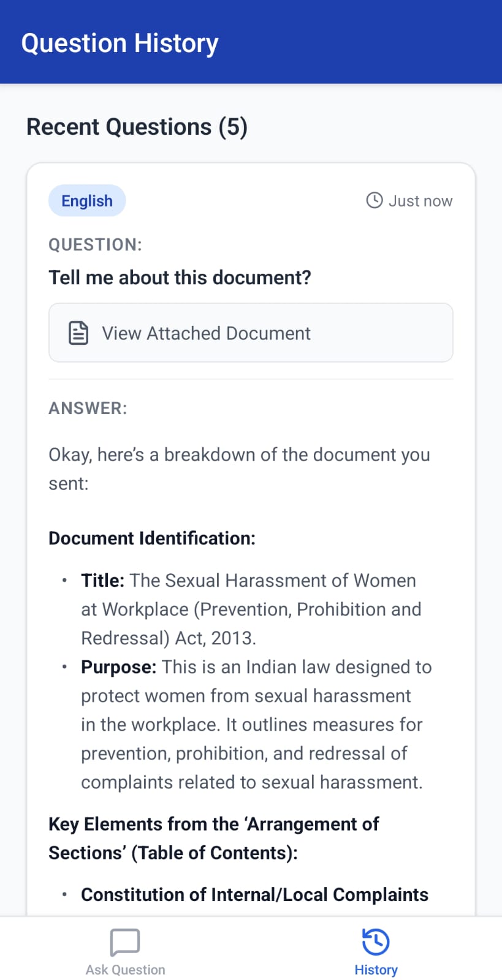The image size is (502, 980).
Task: Click the 'Purpose:' bullet label
Action: point(119,667)
